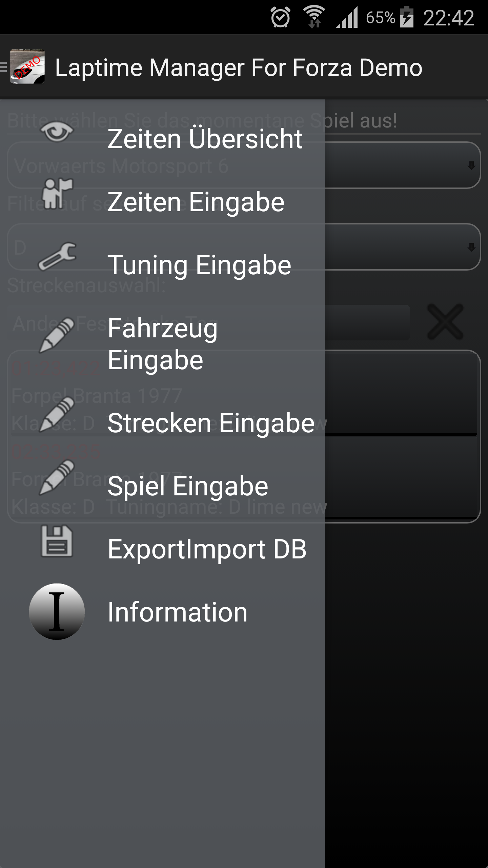Tap the pencil icon beside Strecken Eingabe
488x868 pixels.
pyautogui.click(x=57, y=414)
